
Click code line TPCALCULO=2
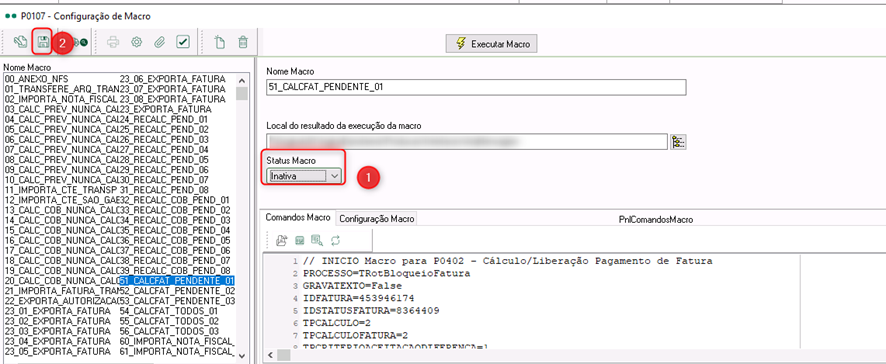coord(338,323)
